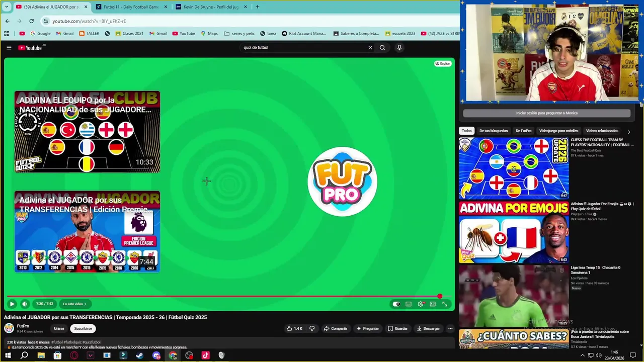Select 'Videojuego para móviles' chip
Screen dimensions: 644x362
(558, 131)
